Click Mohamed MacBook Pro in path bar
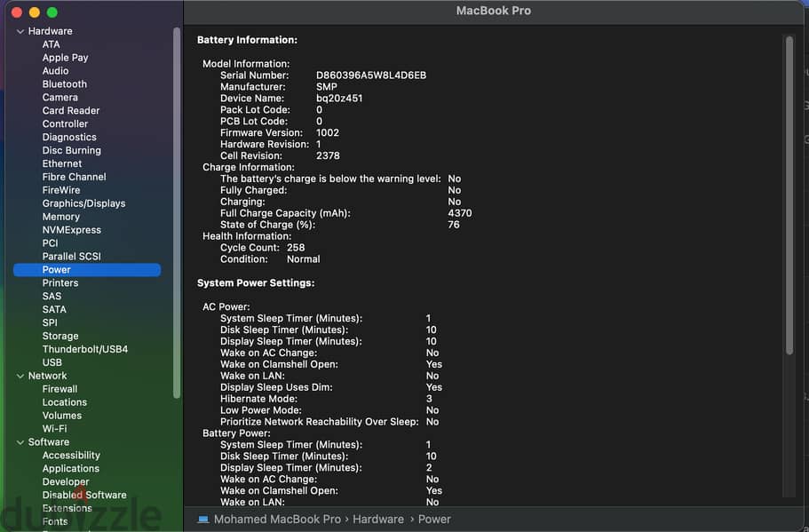The height and width of the screenshot is (532, 809). coord(277,520)
